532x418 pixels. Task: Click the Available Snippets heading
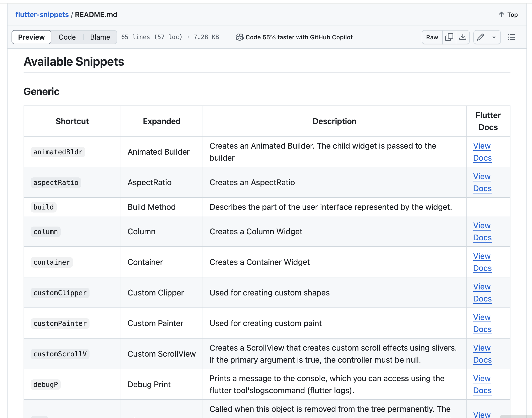point(74,62)
